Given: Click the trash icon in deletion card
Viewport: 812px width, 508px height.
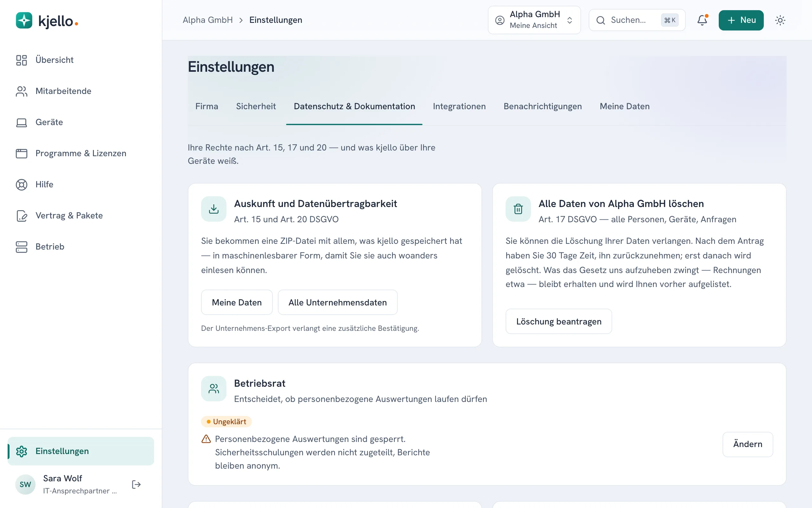Looking at the screenshot, I should point(518,209).
